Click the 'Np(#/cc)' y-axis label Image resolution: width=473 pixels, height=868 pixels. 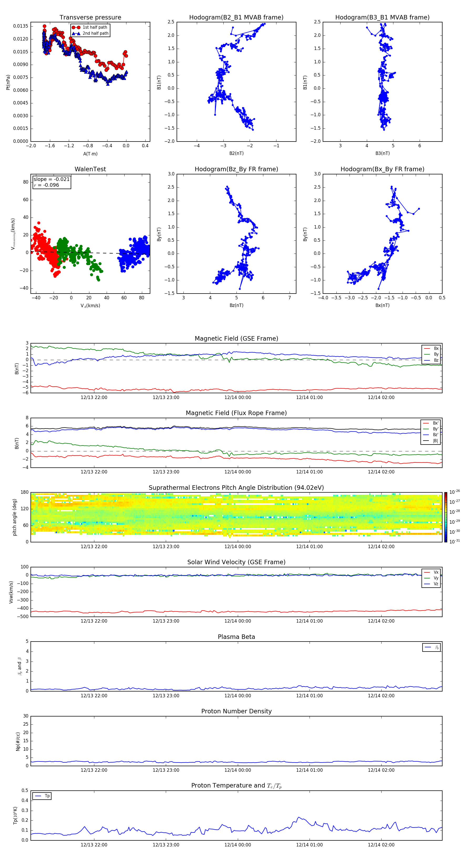(x=18, y=741)
